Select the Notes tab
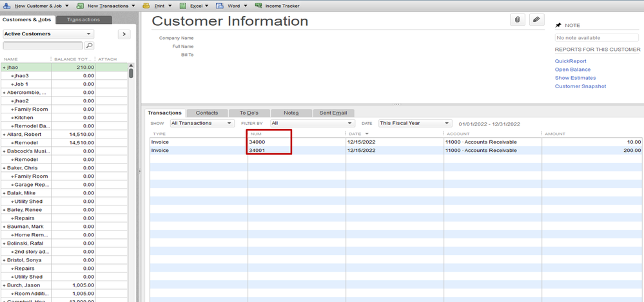 click(291, 113)
